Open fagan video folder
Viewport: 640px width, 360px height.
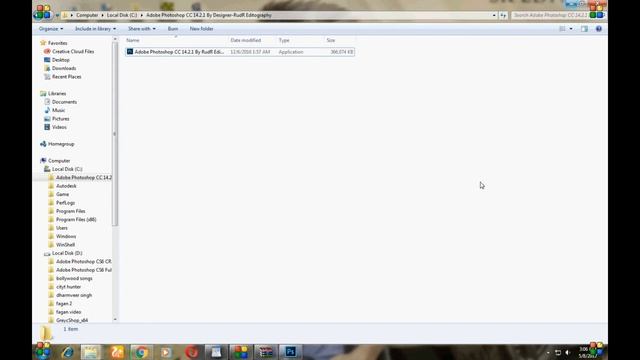coord(68,312)
